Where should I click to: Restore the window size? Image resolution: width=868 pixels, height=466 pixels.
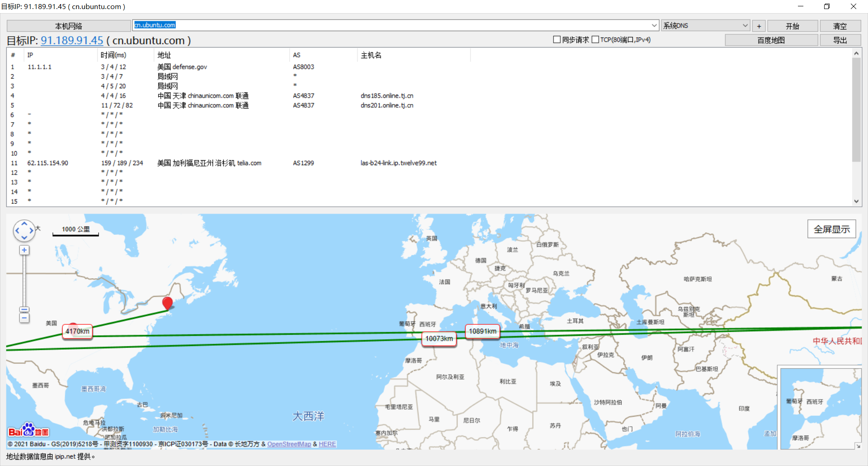coord(827,6)
